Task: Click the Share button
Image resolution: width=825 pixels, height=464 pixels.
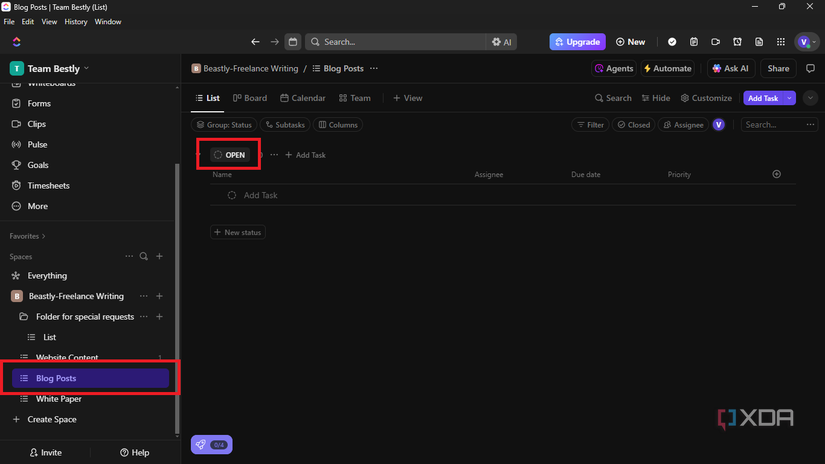Action: pos(778,68)
